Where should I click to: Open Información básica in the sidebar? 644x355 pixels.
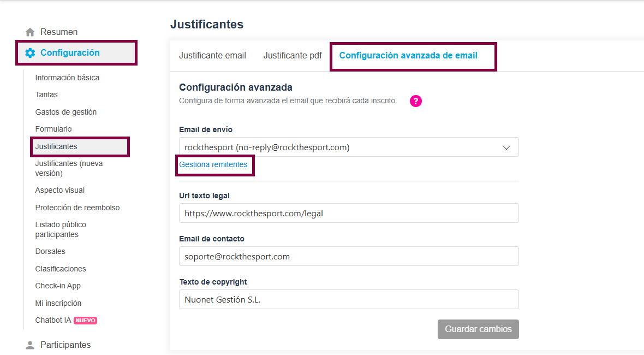pos(67,78)
